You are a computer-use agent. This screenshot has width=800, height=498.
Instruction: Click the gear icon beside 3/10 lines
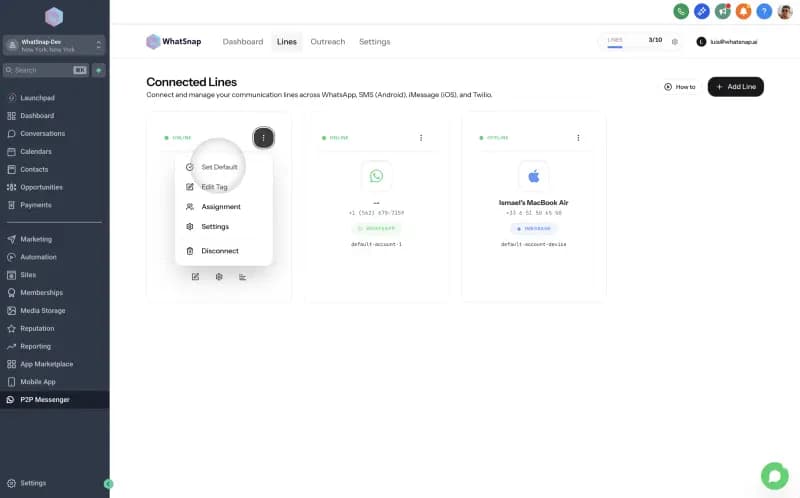click(674, 42)
